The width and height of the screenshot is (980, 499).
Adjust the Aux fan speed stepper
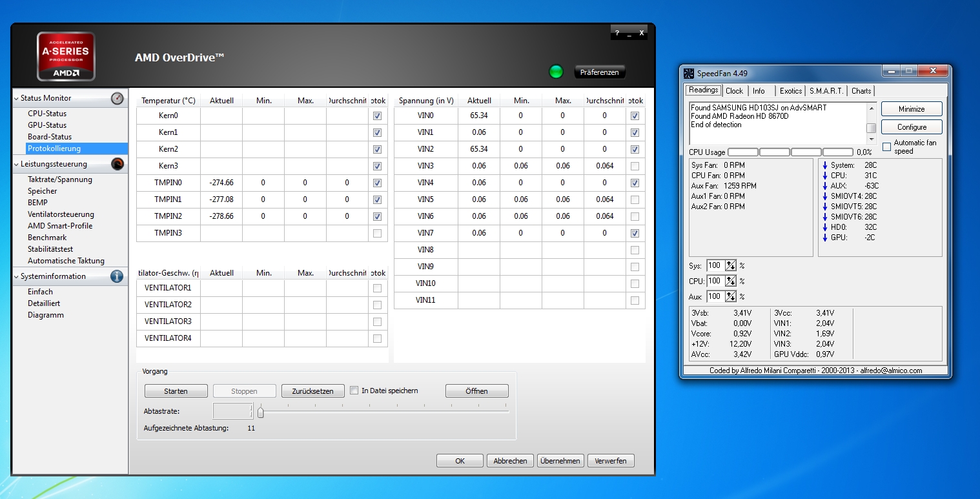coord(731,296)
